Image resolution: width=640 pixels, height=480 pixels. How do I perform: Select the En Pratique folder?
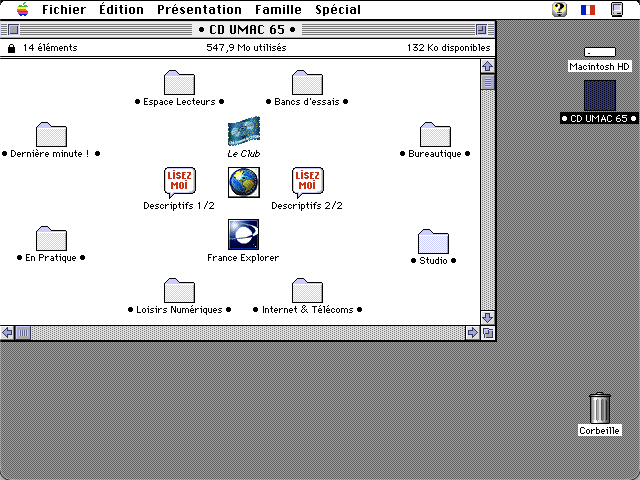click(51, 239)
